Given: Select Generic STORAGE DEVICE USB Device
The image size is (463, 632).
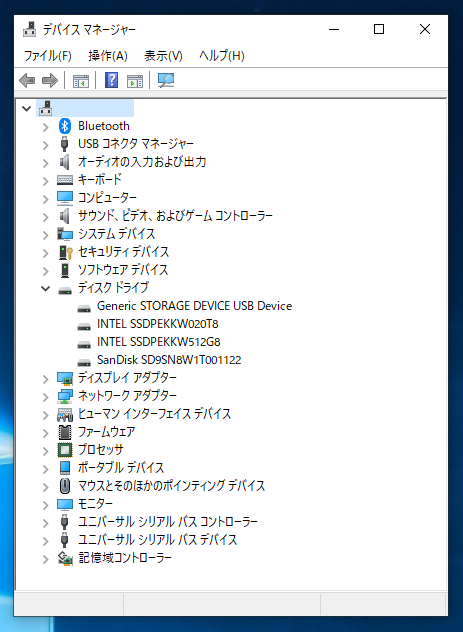Looking at the screenshot, I should pos(194,306).
